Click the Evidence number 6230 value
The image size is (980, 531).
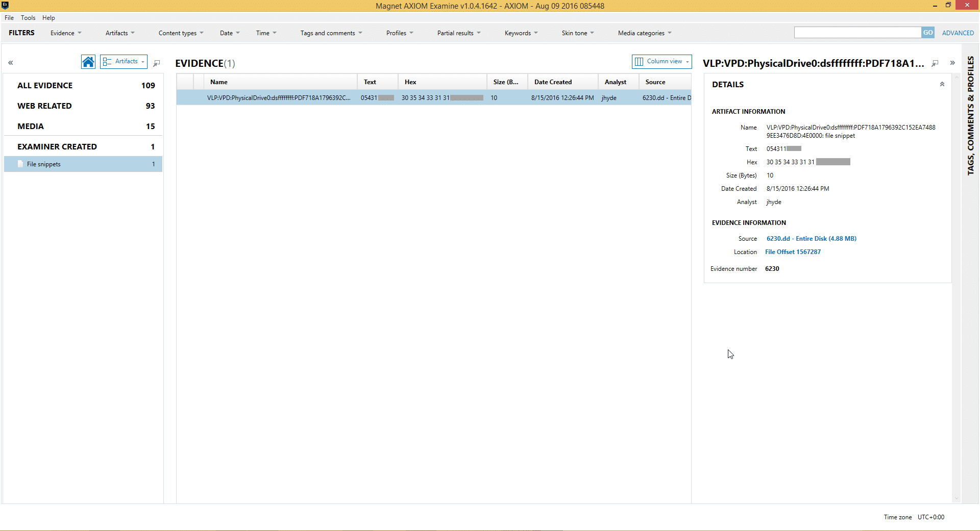point(772,269)
